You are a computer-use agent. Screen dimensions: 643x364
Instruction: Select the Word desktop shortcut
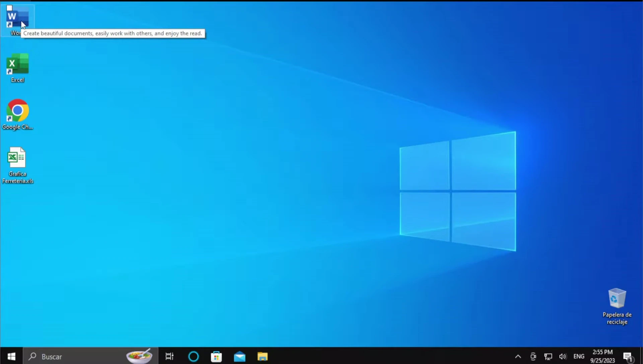17,20
